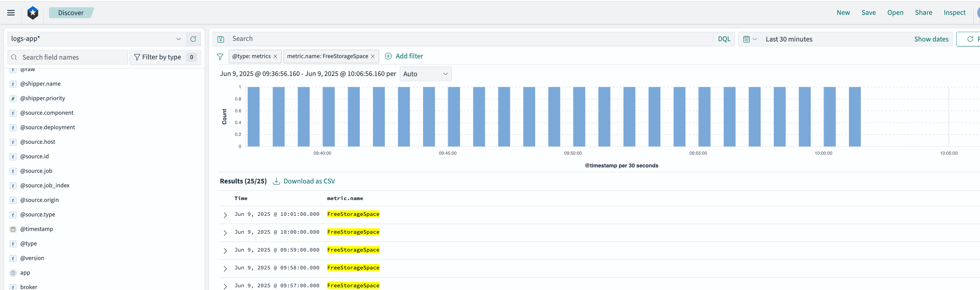Click the highlighted FreeStorageSpace value at 10:01:00
The image size is (980, 290).
(353, 214)
